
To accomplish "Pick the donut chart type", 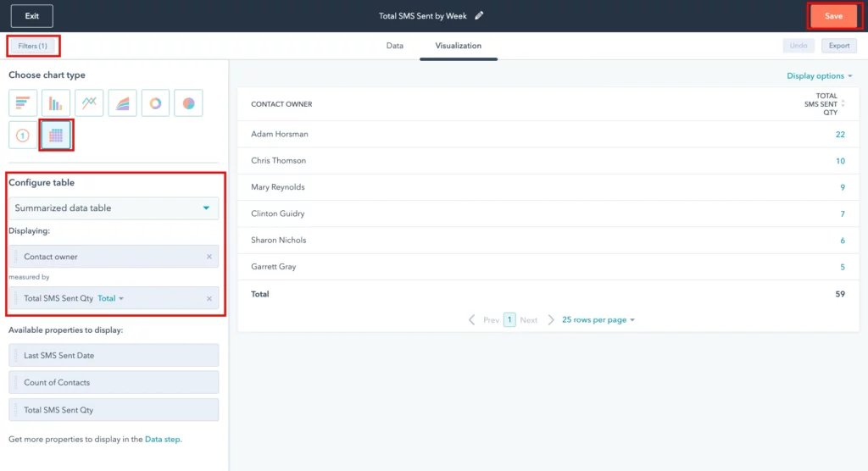I will pyautogui.click(x=156, y=103).
